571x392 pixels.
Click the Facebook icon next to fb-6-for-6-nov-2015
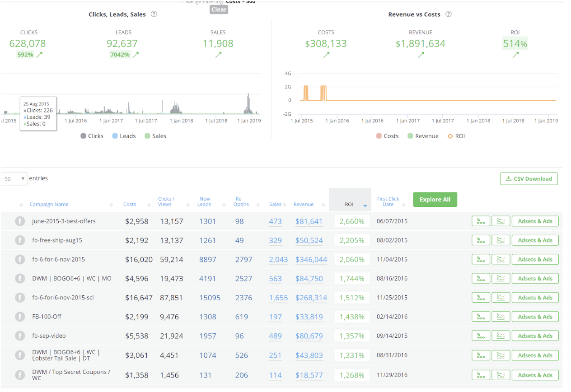(x=19, y=259)
